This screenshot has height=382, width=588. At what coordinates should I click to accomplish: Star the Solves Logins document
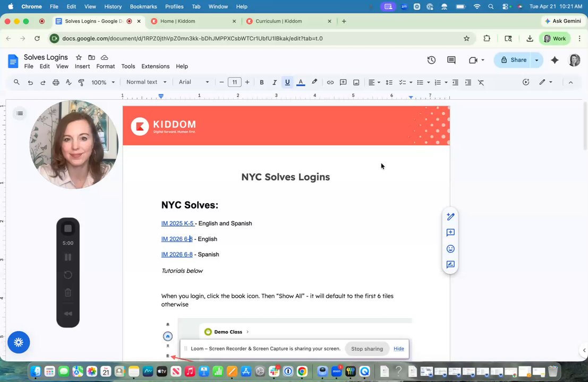point(79,57)
